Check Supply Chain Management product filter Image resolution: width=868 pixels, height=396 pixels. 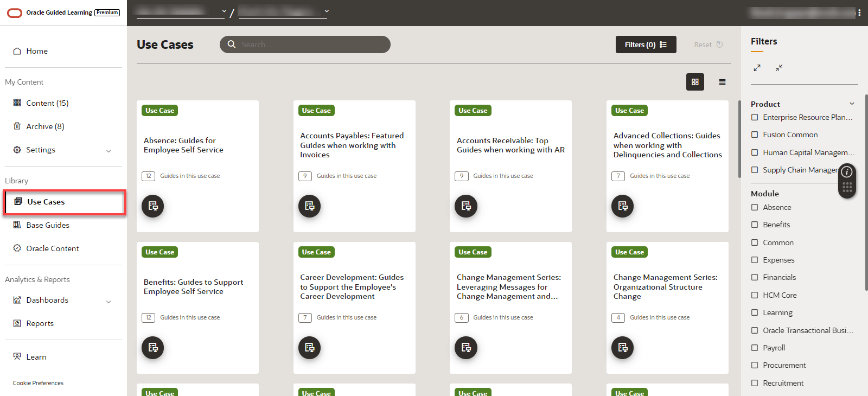[755, 170]
